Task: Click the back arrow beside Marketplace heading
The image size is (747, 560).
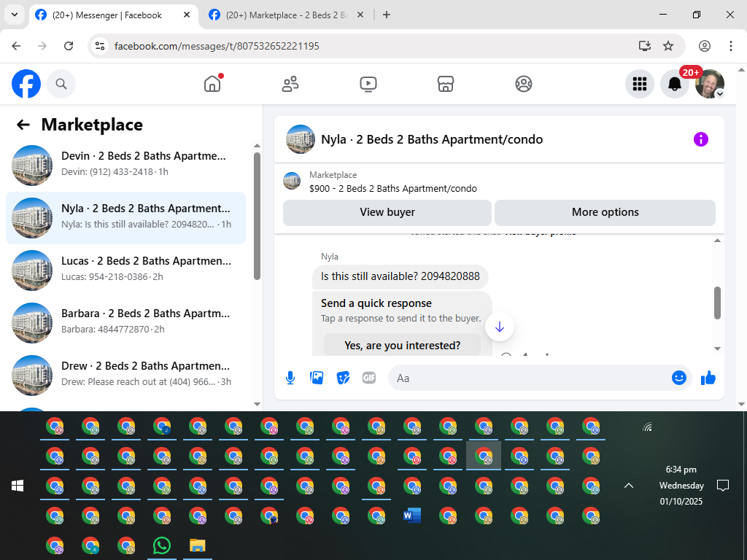Action: pos(23,125)
